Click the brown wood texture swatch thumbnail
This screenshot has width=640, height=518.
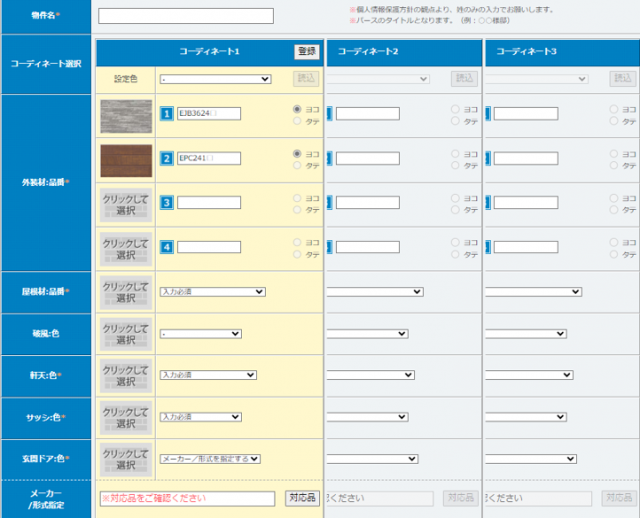coord(126,158)
